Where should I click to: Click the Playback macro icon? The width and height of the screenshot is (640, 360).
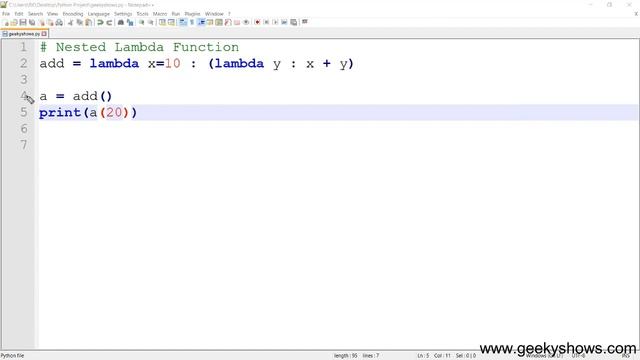point(276,22)
